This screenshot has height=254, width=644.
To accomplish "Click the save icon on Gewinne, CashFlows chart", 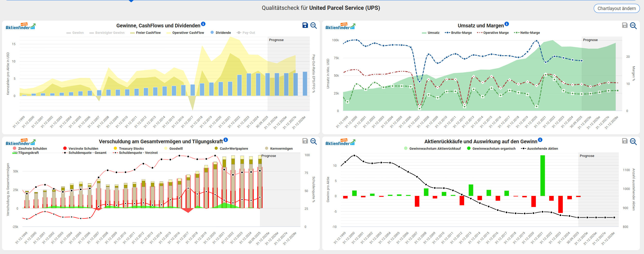I will [305, 25].
